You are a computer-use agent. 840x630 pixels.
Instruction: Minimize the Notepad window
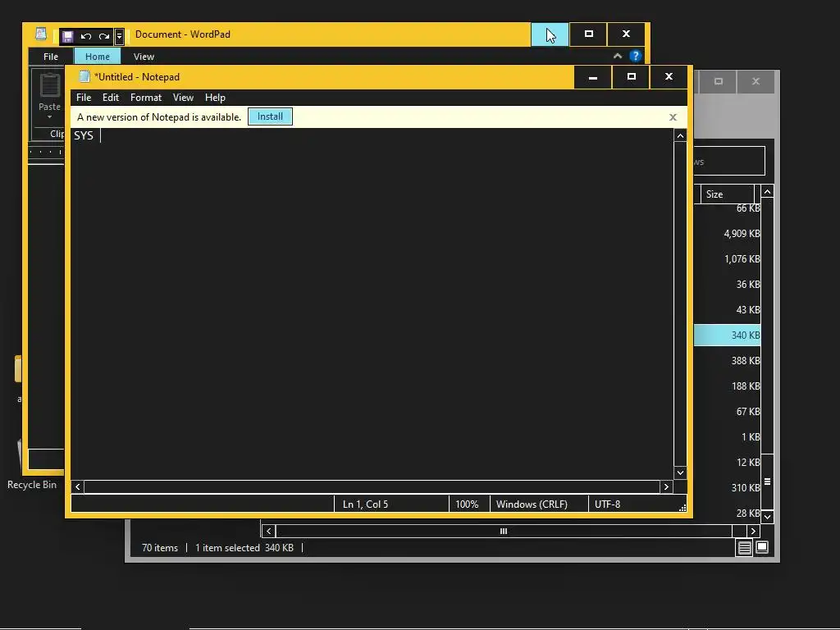pyautogui.click(x=592, y=77)
